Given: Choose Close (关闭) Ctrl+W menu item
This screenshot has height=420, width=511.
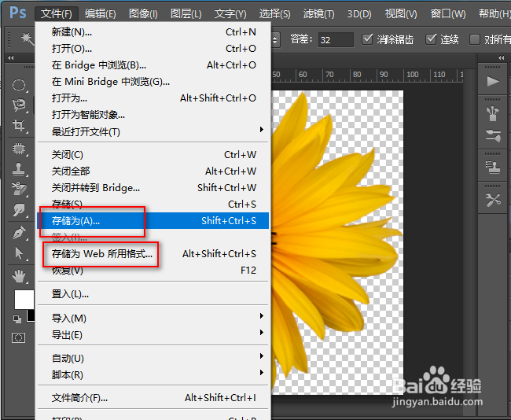Looking at the screenshot, I should [x=153, y=155].
